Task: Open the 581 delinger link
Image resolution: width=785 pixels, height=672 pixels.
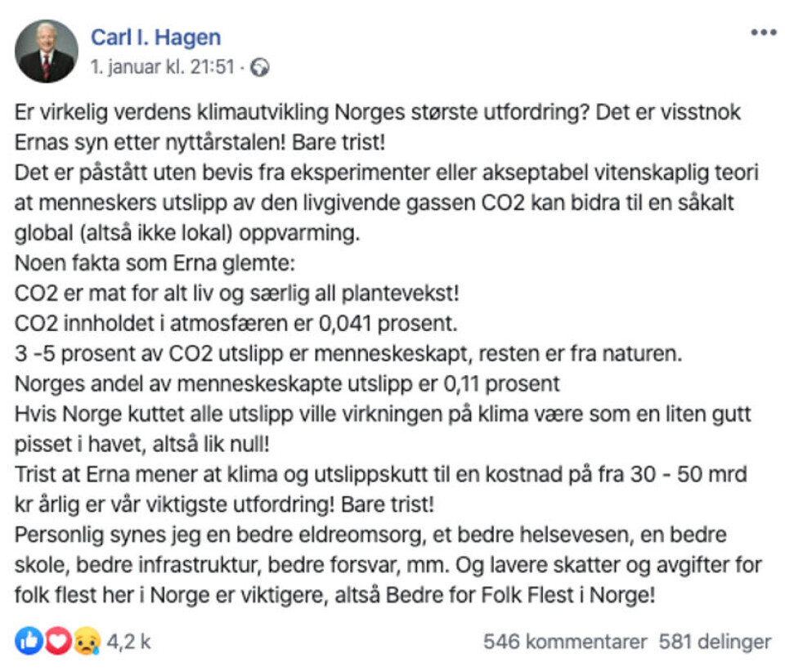Action: pyautogui.click(x=715, y=643)
